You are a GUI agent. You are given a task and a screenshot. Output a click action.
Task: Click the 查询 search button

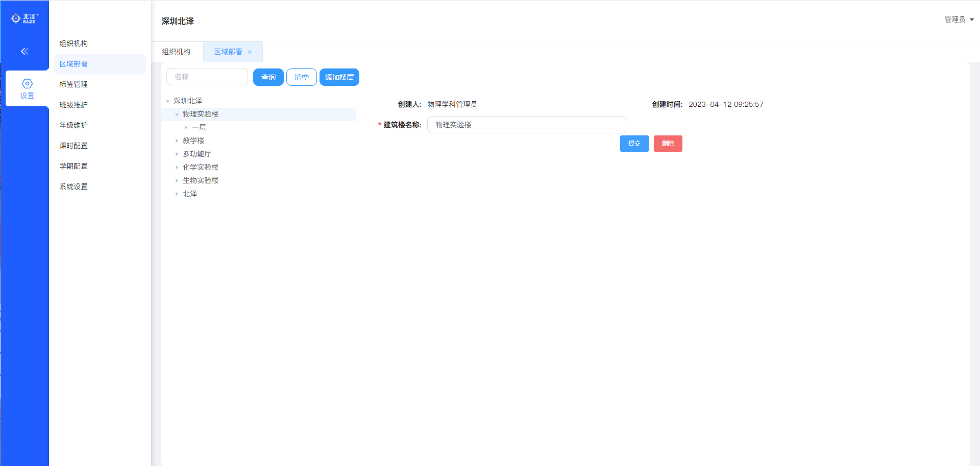pos(268,77)
